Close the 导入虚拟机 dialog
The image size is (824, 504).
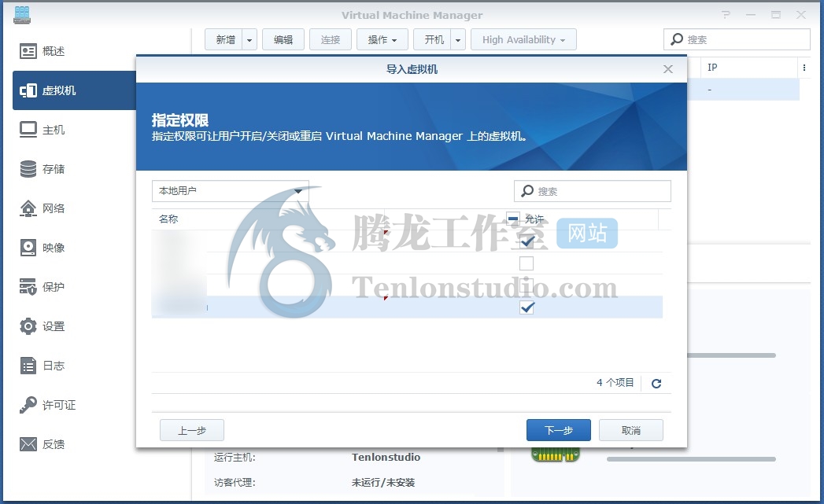(x=668, y=69)
